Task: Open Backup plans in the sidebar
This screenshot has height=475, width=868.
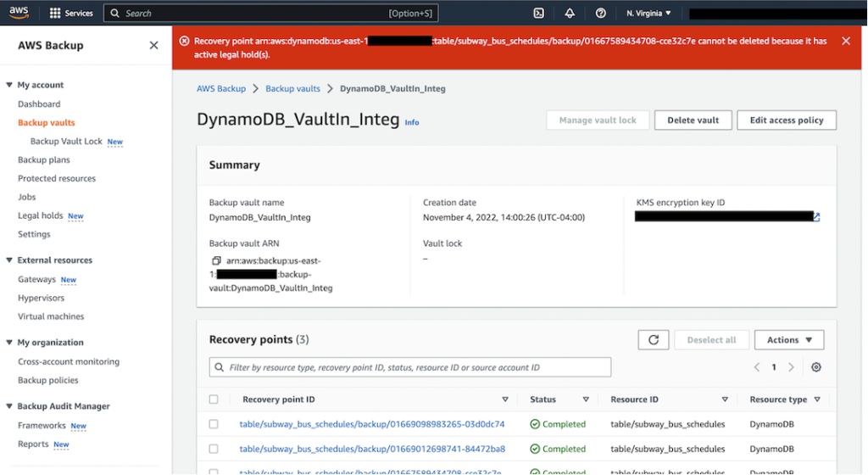Action: point(44,160)
